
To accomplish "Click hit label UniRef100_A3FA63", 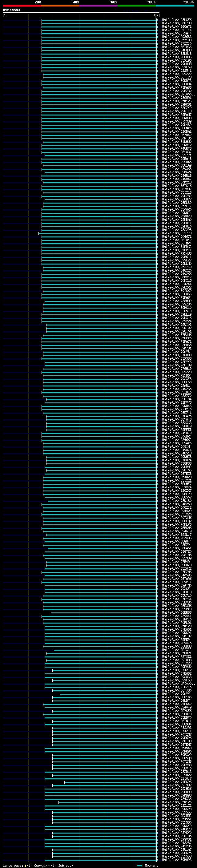I will pos(177,88).
